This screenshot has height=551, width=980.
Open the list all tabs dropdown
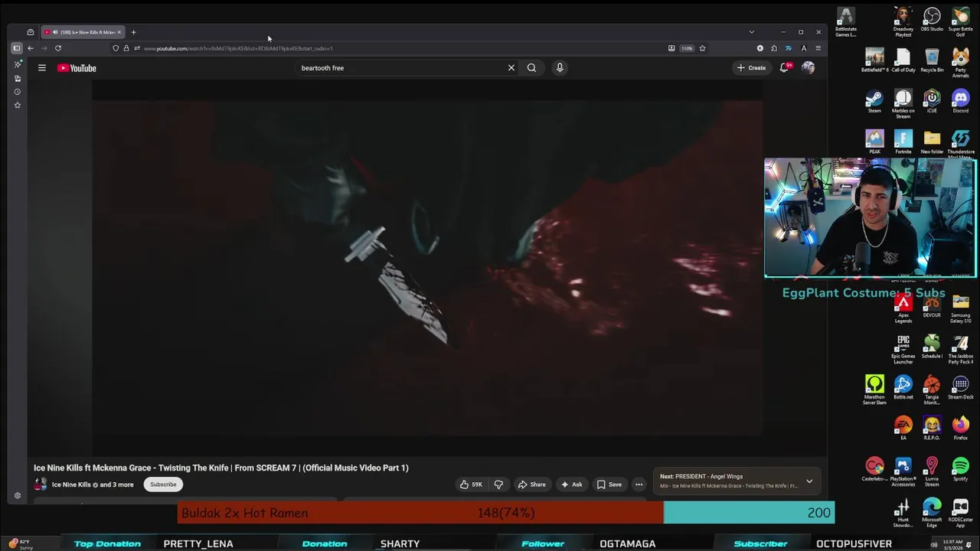752,32
